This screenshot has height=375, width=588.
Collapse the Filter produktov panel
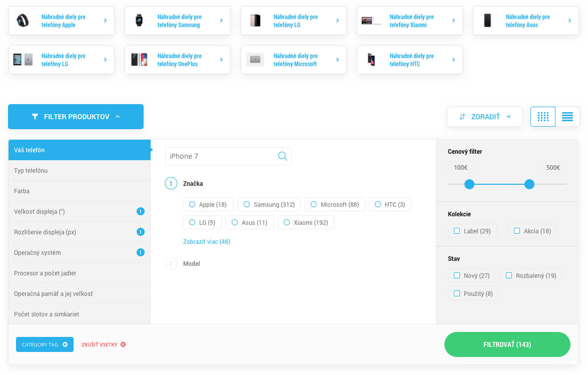76,117
